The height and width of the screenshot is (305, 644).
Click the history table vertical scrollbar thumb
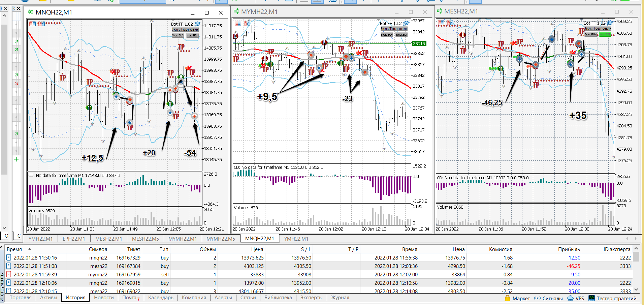636,257
